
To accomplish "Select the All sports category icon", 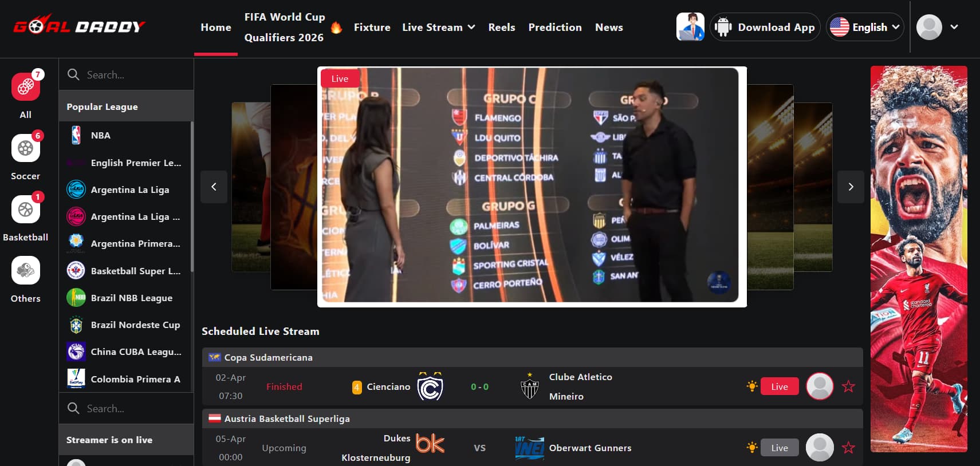I will coord(25,87).
